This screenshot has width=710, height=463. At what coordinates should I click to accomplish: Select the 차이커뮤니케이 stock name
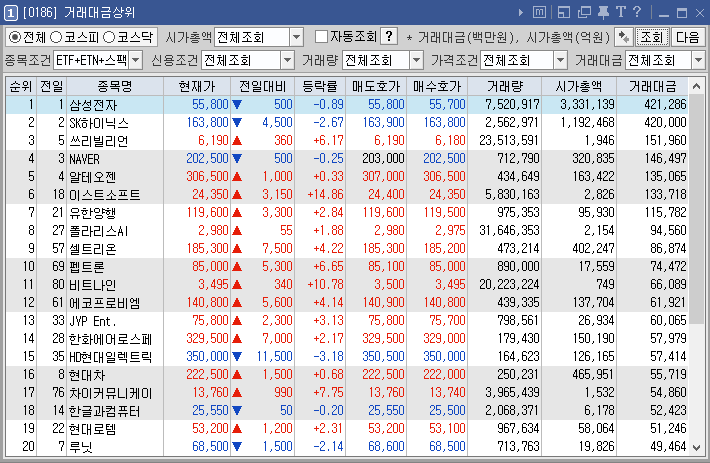[110, 393]
